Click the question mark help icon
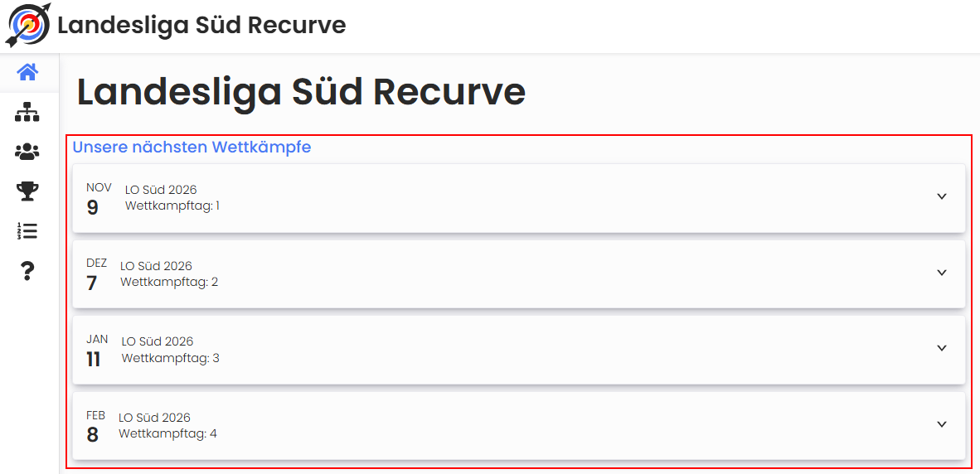The image size is (980, 474). [27, 270]
